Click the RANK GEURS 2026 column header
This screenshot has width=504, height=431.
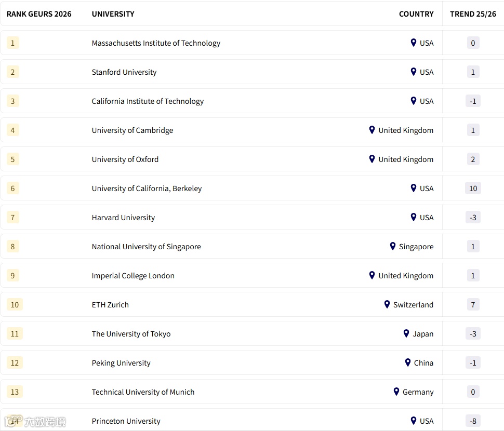tap(39, 14)
